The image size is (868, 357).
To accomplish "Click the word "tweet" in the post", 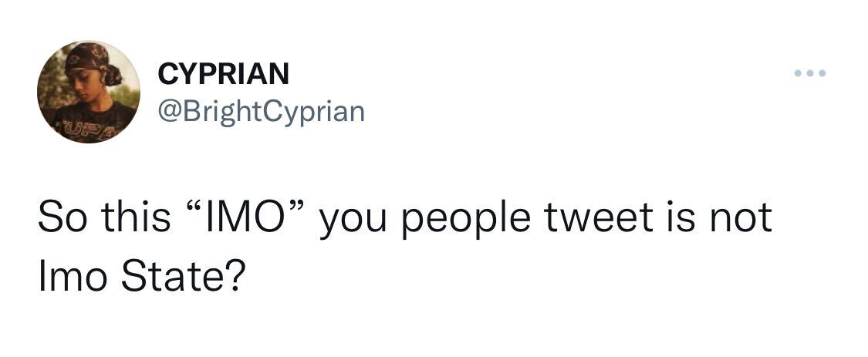I will pos(593,218).
